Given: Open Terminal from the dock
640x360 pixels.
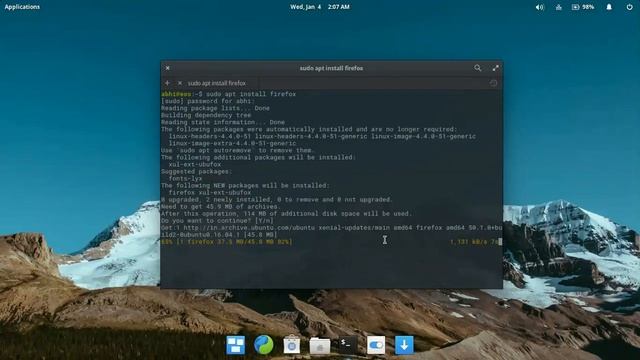Looking at the screenshot, I should pyautogui.click(x=347, y=344).
